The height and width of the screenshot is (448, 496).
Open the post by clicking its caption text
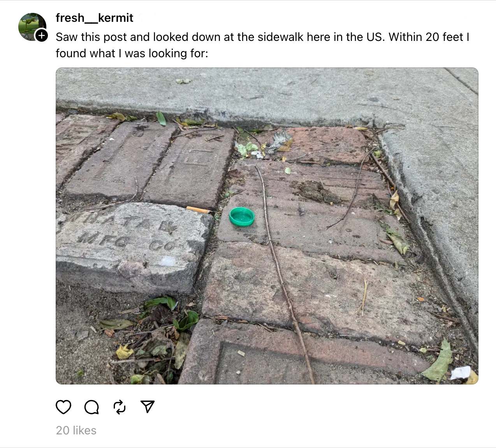pyautogui.click(x=262, y=45)
